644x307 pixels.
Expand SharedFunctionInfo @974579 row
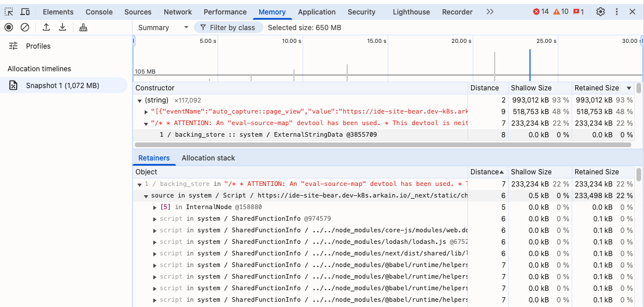(x=155, y=219)
